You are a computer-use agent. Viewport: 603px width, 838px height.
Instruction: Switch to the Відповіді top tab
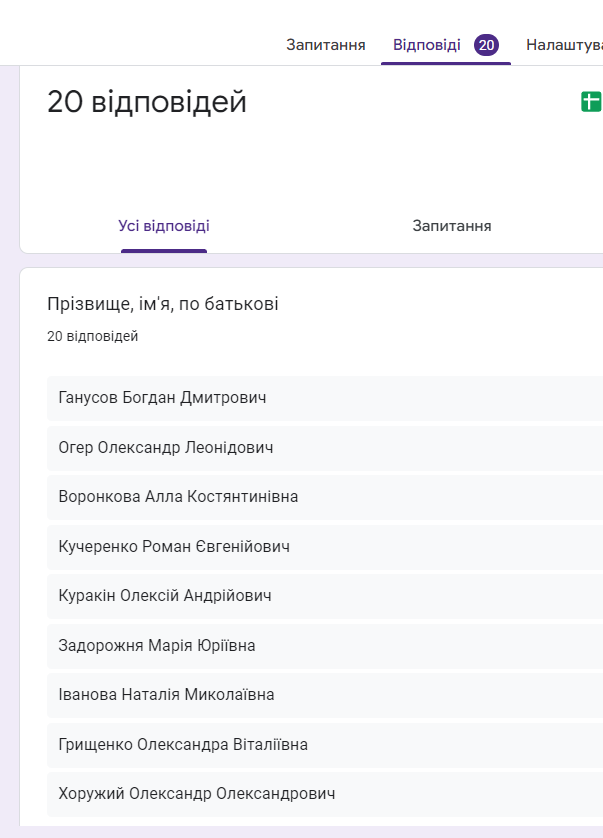[x=427, y=45]
